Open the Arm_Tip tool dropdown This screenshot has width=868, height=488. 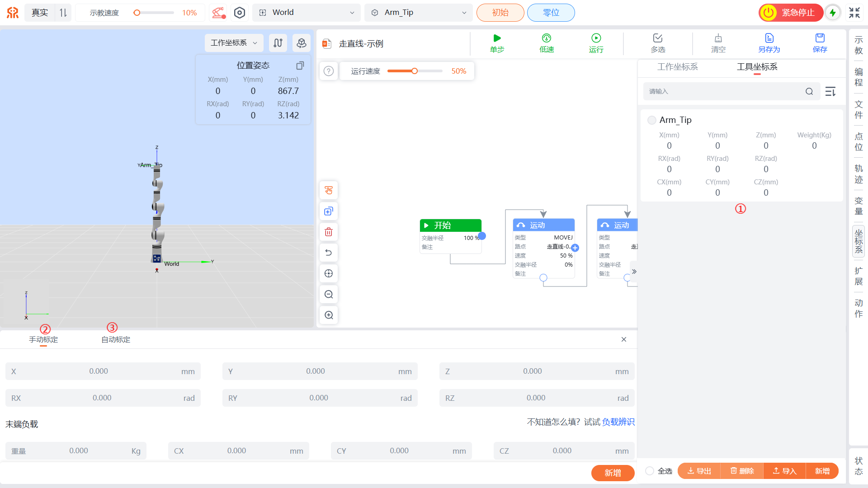[x=419, y=13]
